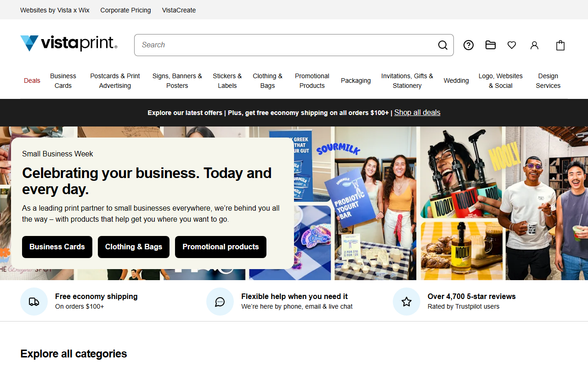Open Design Services menu
The image size is (588, 368).
click(x=548, y=80)
